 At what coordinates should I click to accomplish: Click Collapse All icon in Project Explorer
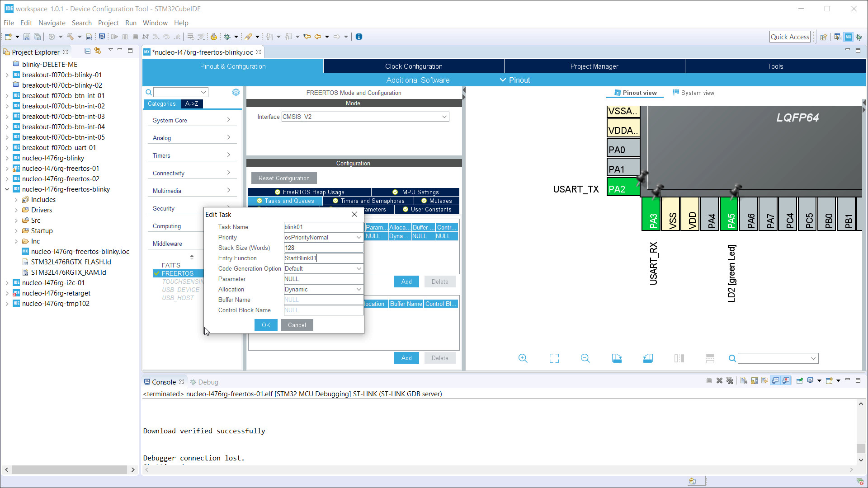88,51
